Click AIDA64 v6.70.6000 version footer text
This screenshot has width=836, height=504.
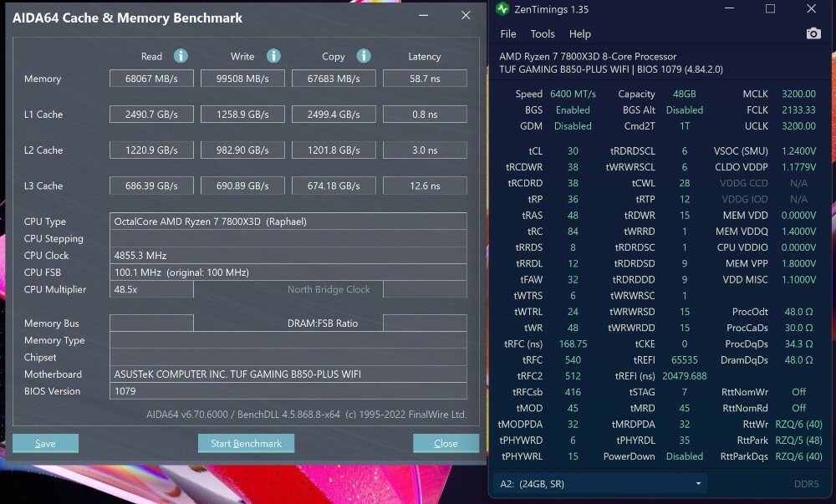(306, 414)
